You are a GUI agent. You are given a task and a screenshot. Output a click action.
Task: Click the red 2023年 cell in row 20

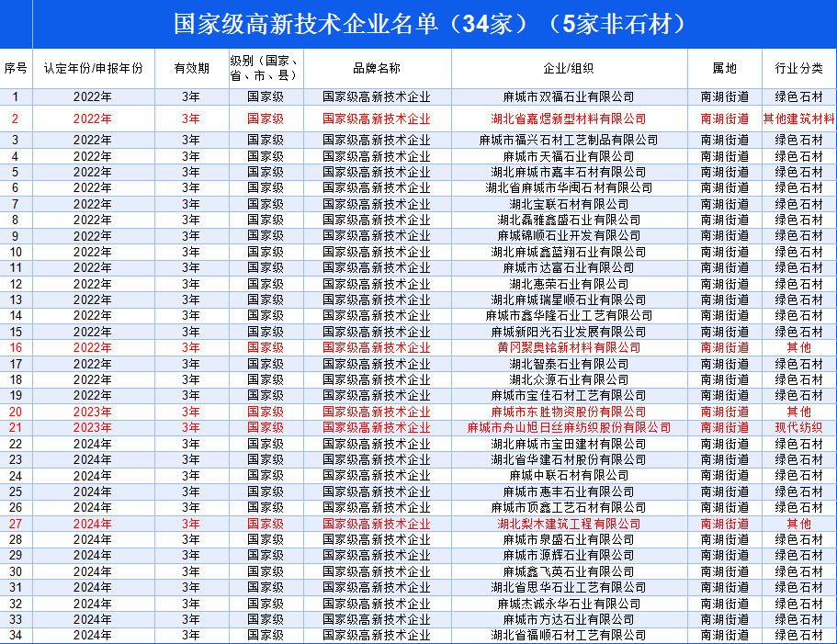pyautogui.click(x=94, y=412)
